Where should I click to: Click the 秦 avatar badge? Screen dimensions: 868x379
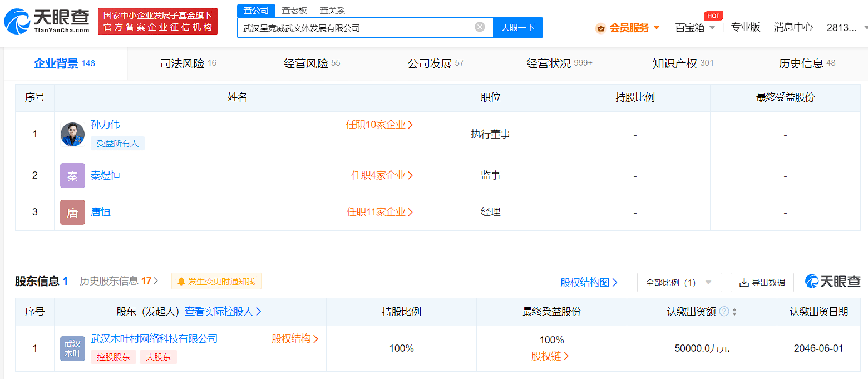pos(72,175)
